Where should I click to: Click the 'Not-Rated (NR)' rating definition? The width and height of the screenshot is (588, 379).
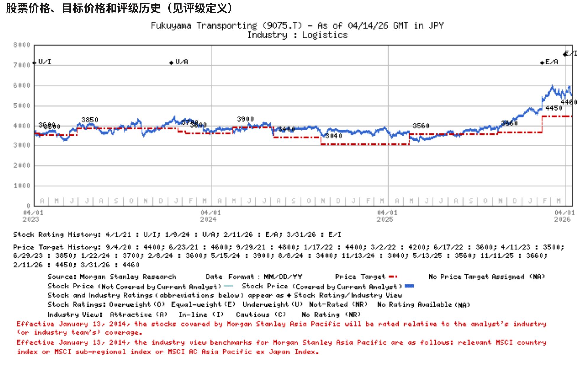tap(338, 304)
